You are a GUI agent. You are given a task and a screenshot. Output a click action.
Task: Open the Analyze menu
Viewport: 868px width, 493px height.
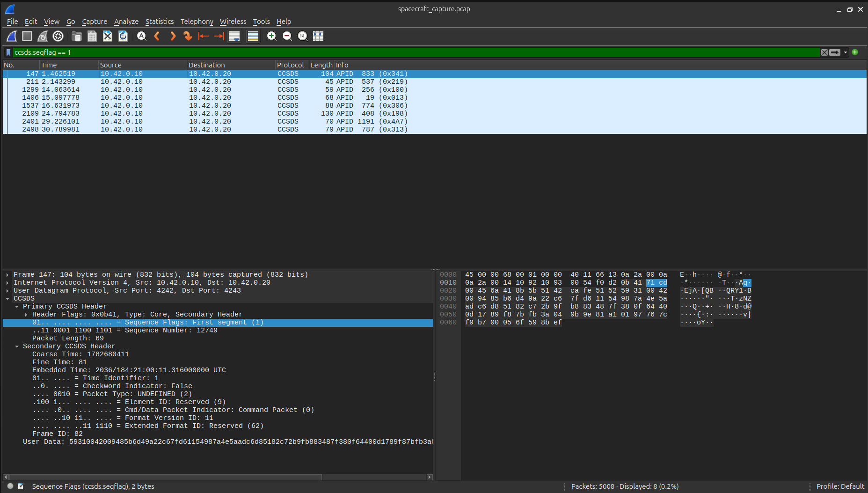point(126,22)
